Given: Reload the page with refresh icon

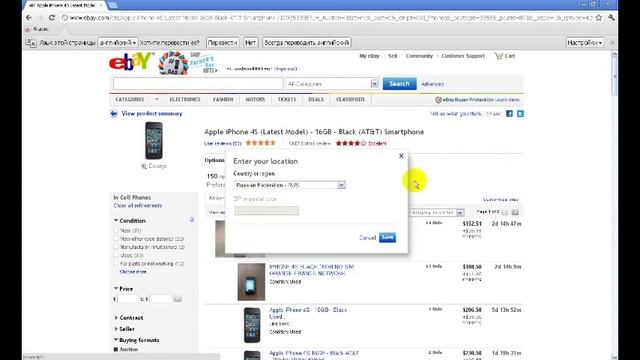Looking at the screenshot, I should [51, 18].
